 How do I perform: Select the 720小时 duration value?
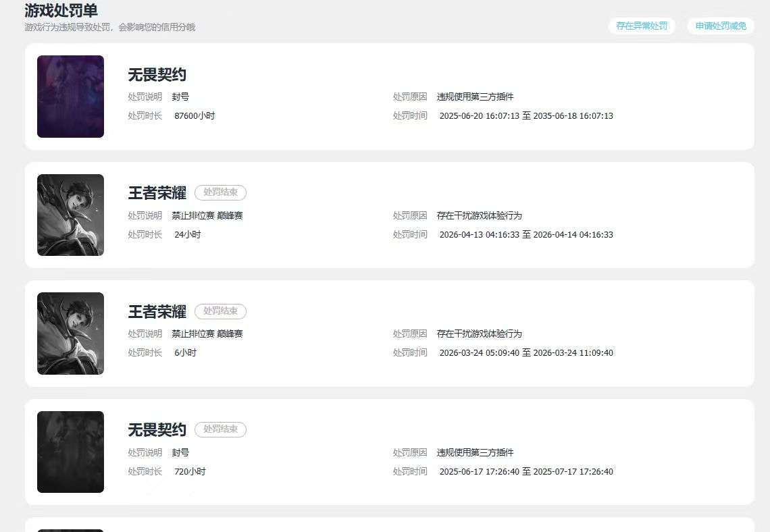(190, 472)
